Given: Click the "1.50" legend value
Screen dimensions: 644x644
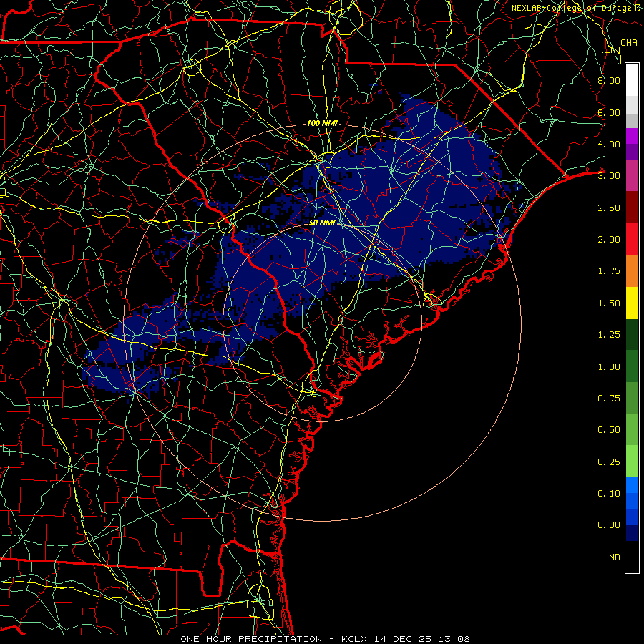Looking at the screenshot, I should [609, 303].
